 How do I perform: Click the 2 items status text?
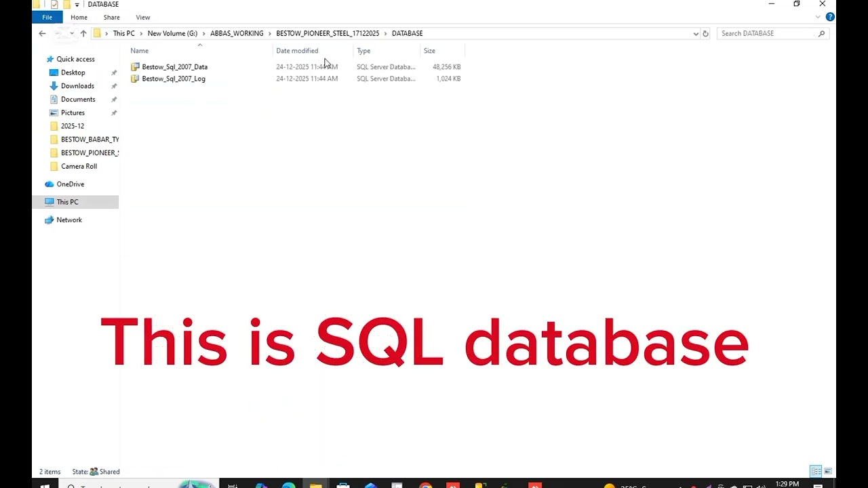click(50, 472)
